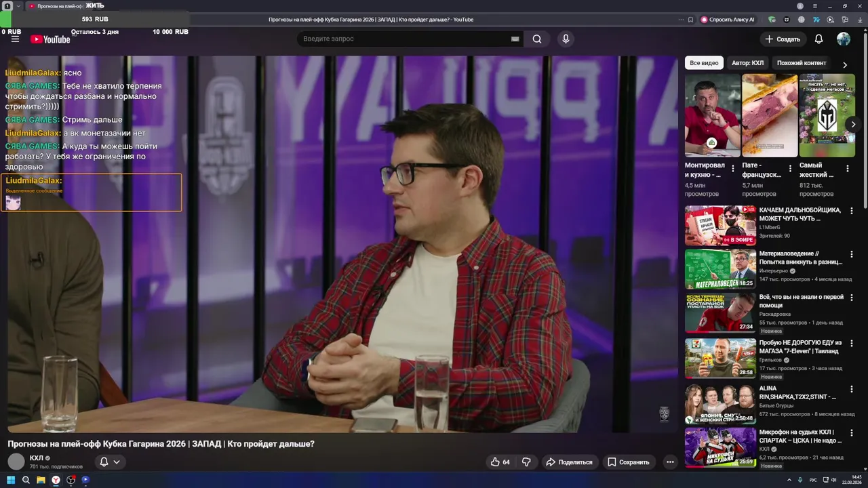The width and height of the screenshot is (868, 488).
Task: Open YouTube hamburger guide menu
Action: point(15,39)
